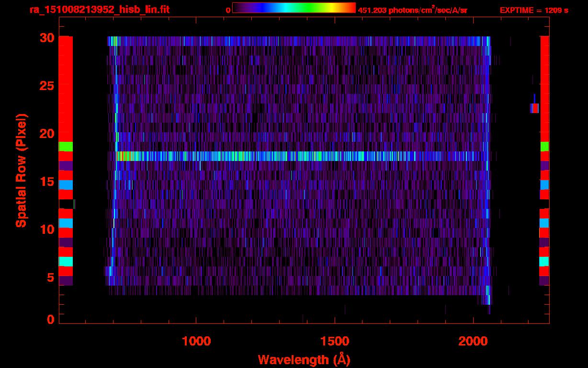Image resolution: width=588 pixels, height=368 pixels.
Task: Select the cyan segment in right side strip
Action: [544, 261]
